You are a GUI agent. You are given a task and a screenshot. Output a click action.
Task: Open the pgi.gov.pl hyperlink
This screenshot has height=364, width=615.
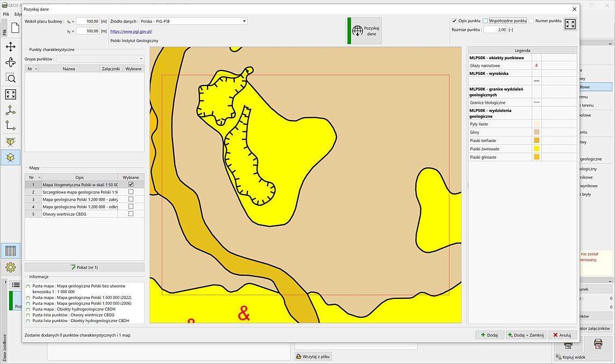click(131, 31)
